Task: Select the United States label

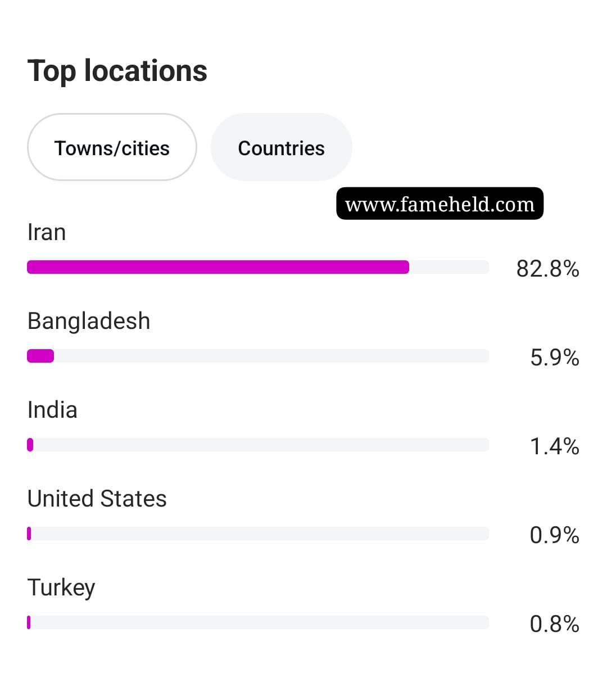Action: 97,499
